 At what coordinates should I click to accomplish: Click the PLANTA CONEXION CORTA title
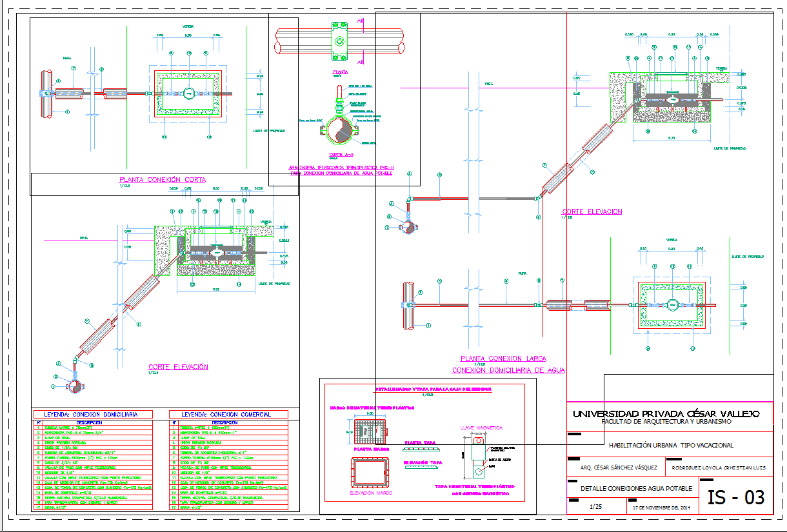coord(163,180)
